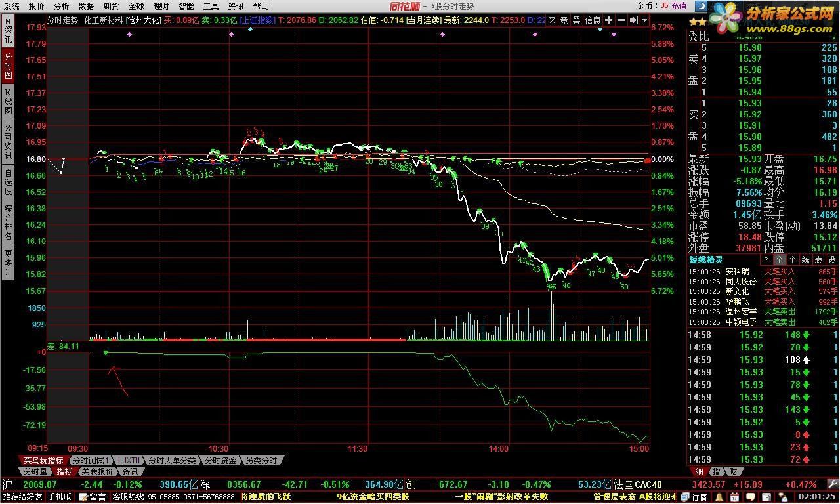840x504 pixels.
Task: Switch to bottom 资讯 tab
Action: [x=130, y=472]
